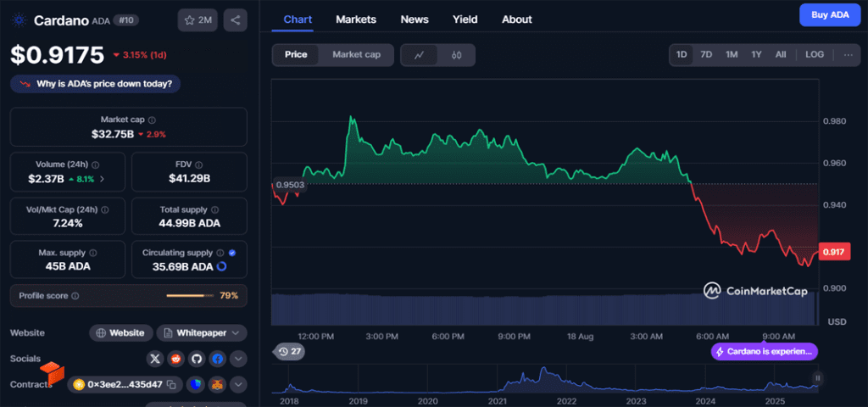Screen dimensions: 868x407
Task: Copy the 0x3ee2...435d47 contract address
Action: click(x=172, y=384)
